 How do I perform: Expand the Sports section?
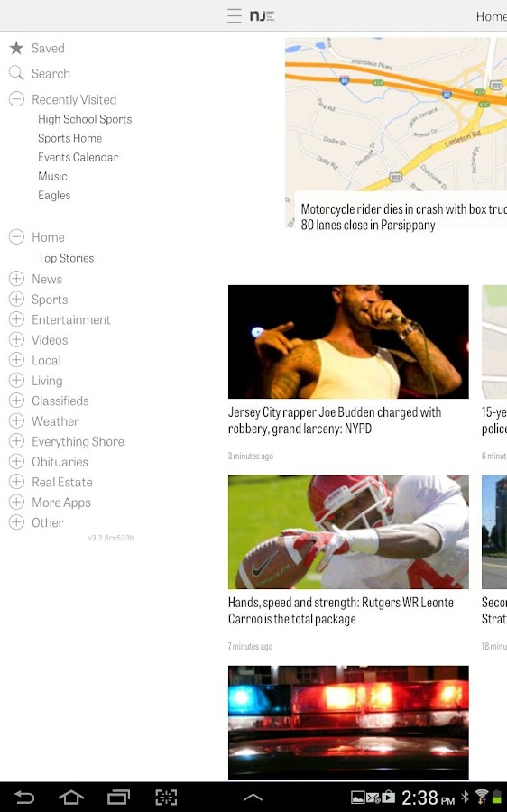(16, 299)
